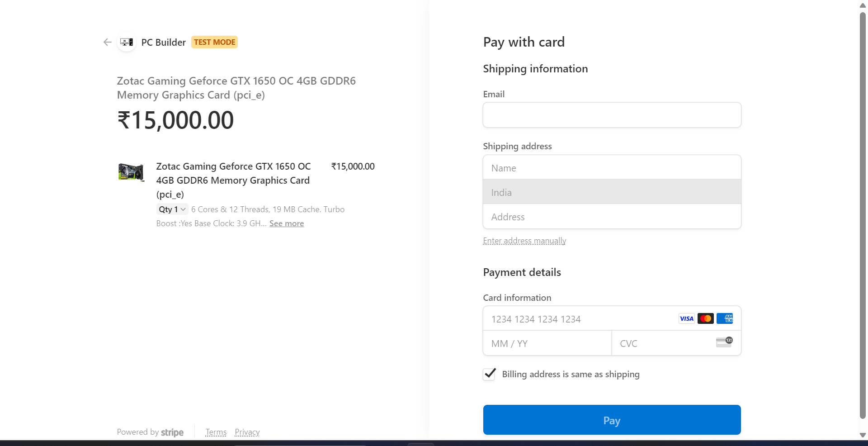Click the scroll-down arrow
The height and width of the screenshot is (446, 868).
pos(862,436)
